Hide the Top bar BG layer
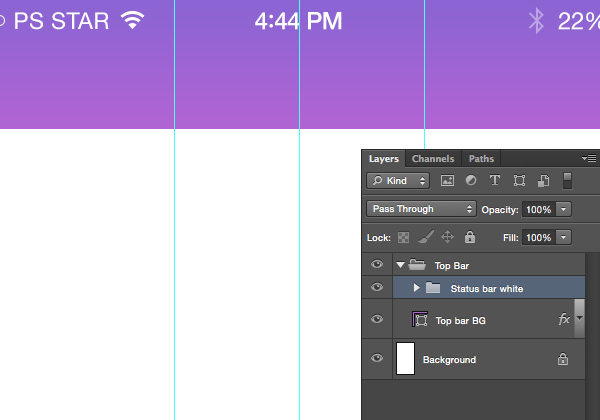Screen dimensions: 600x420 click(x=377, y=319)
